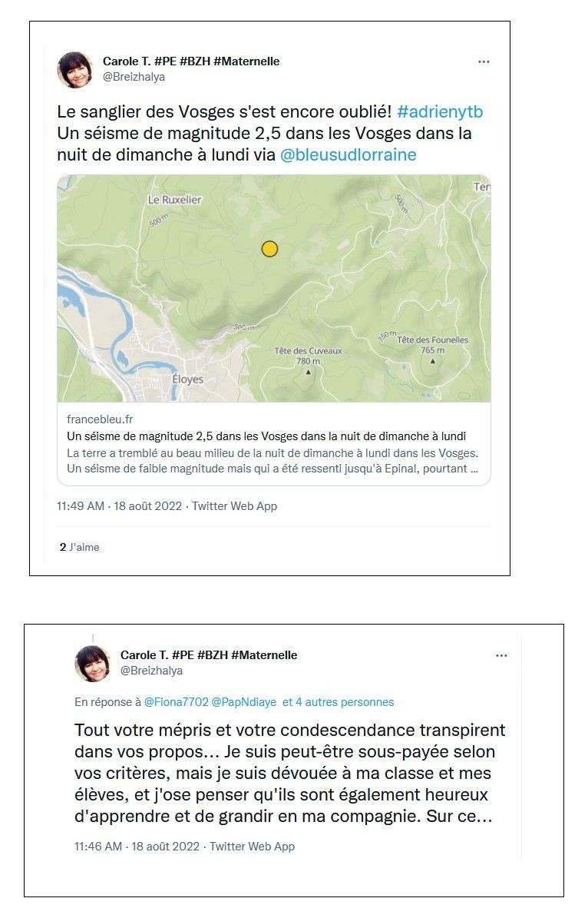Viewport: 588px width, 918px height.
Task: Open the francebleu.fr article headline
Action: click(266, 436)
